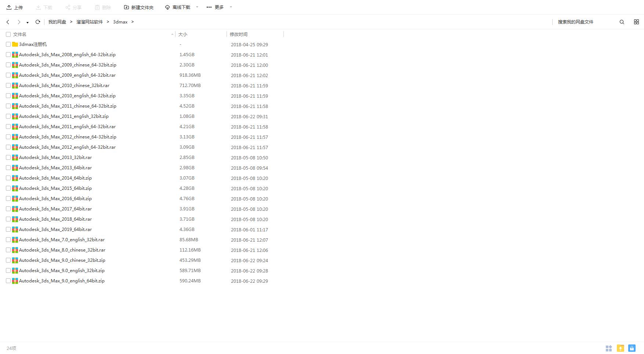Select checkbox for 3ds_Max_2011_english_32bit.zip
This screenshot has height=354, width=644.
tap(8, 116)
